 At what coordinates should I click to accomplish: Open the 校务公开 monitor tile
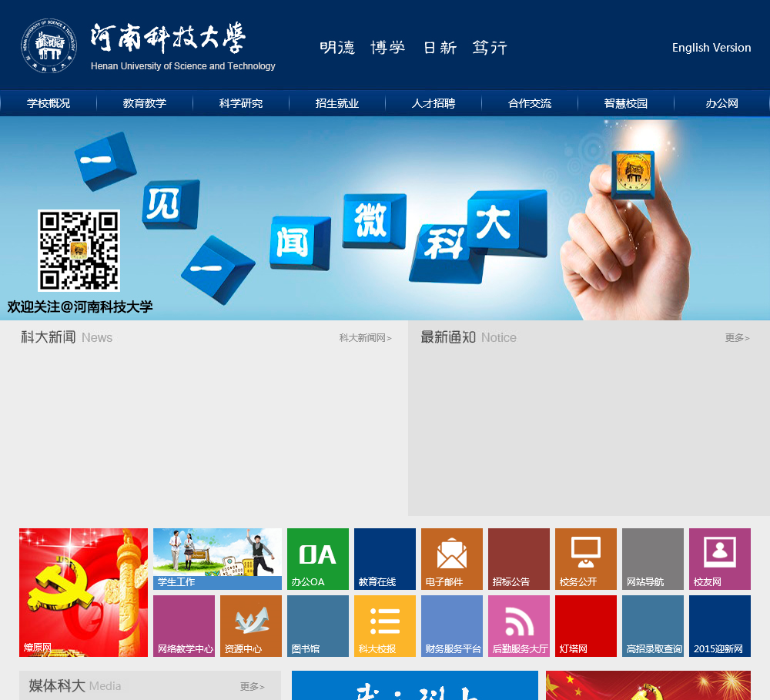(x=586, y=559)
